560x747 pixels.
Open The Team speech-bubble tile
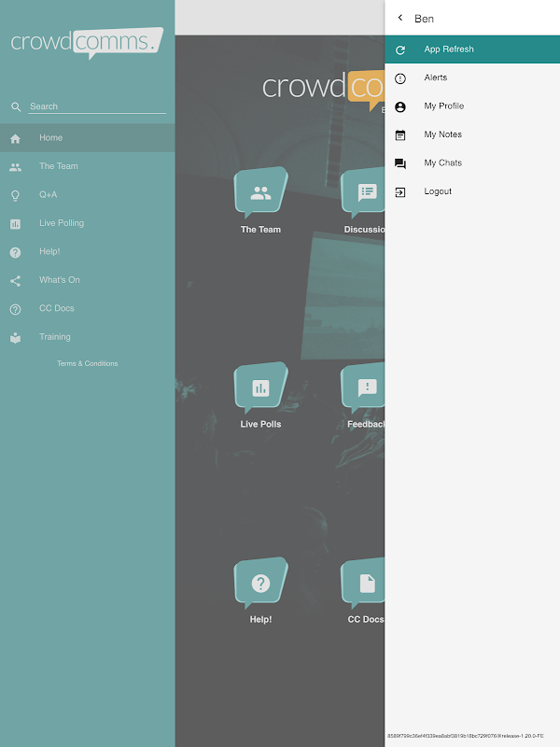(261, 192)
